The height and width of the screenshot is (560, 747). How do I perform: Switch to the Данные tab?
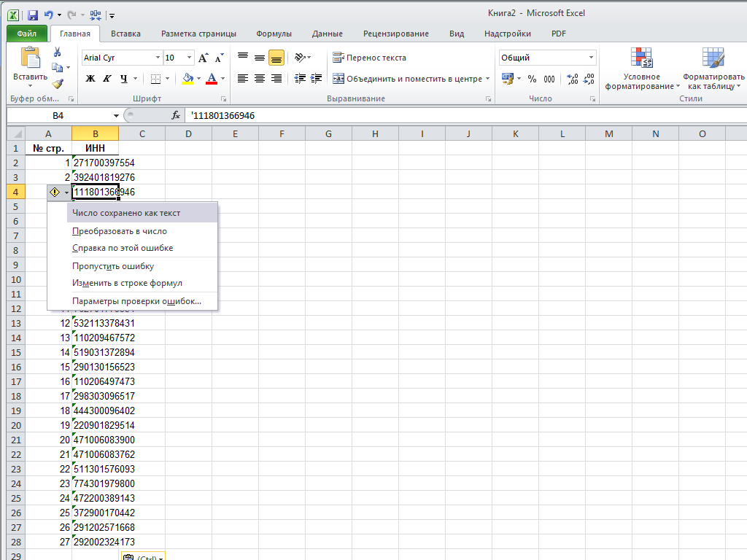point(328,34)
